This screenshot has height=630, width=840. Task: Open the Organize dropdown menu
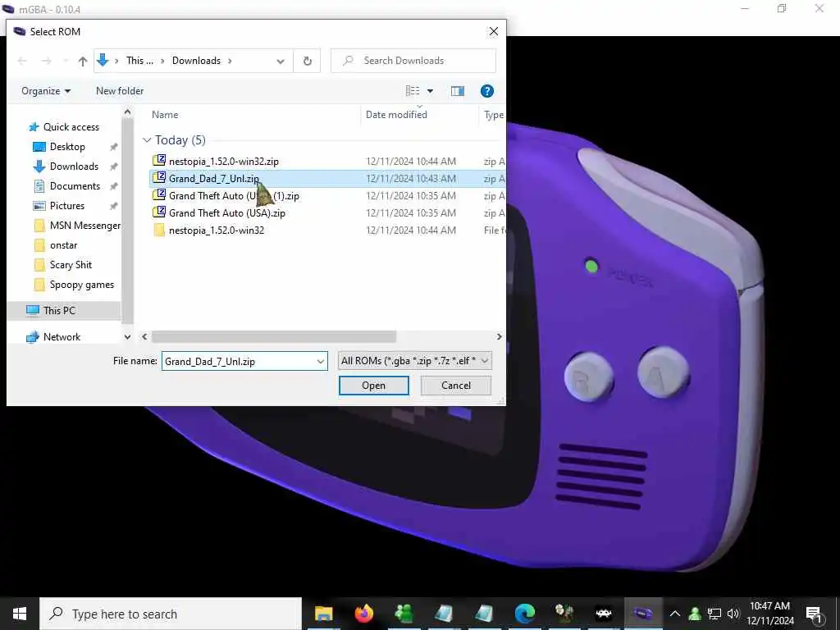pos(46,91)
